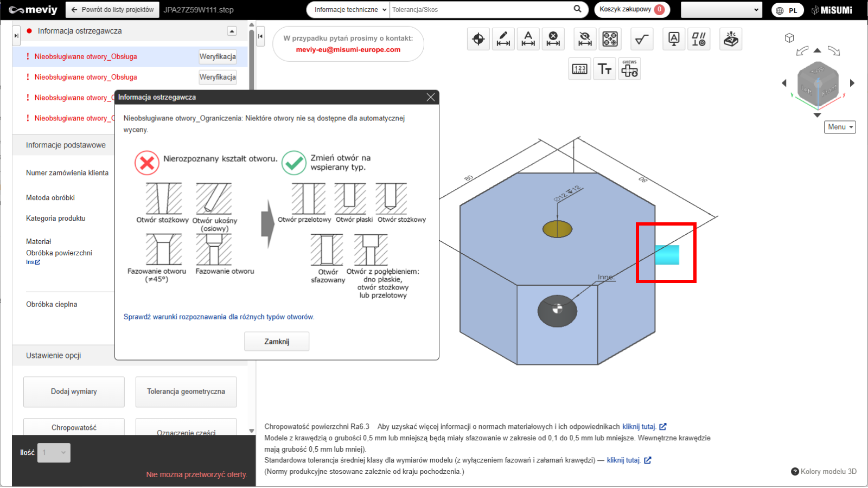Screen dimensions: 868x488
Task: Click the delete dimension tool icon
Action: [x=553, y=39]
